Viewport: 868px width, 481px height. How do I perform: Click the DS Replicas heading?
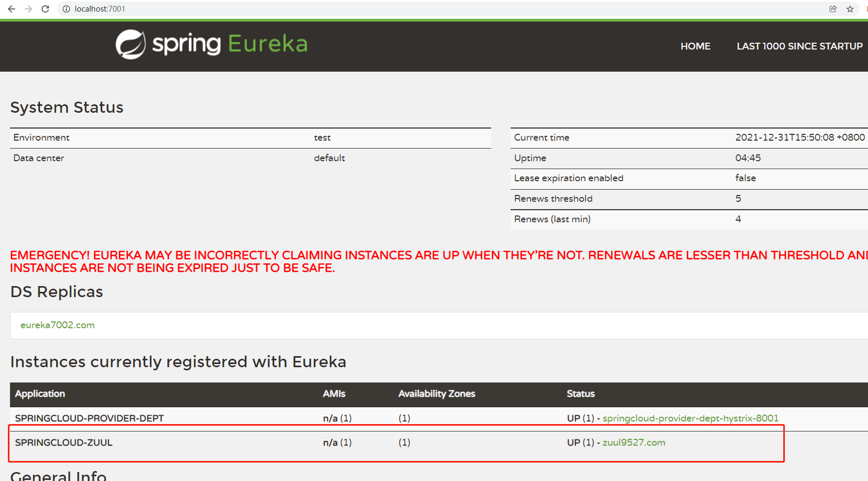pos(57,292)
